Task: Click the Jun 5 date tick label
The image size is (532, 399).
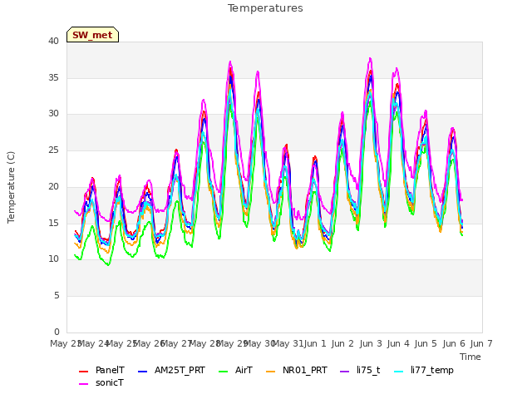Action: pyautogui.click(x=426, y=343)
